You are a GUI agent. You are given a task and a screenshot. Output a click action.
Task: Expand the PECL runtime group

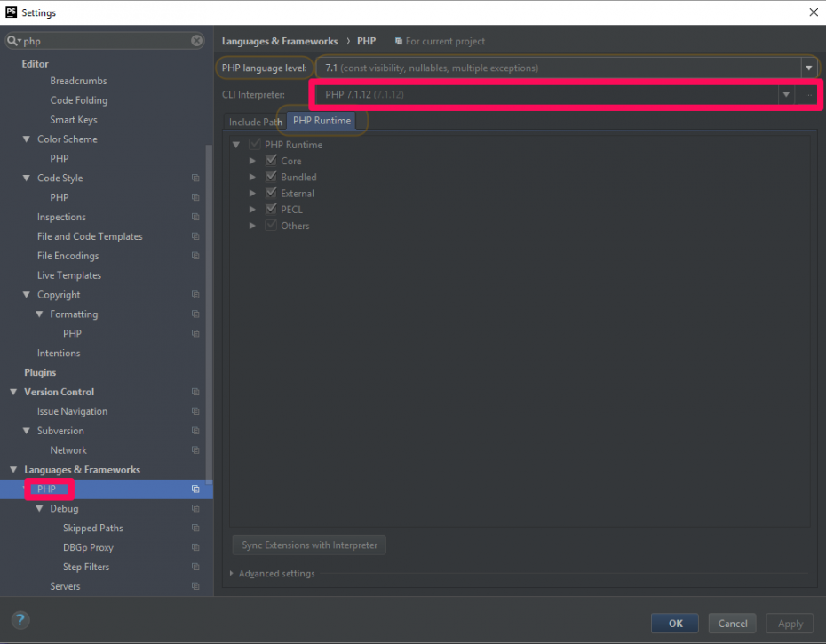[x=252, y=210]
